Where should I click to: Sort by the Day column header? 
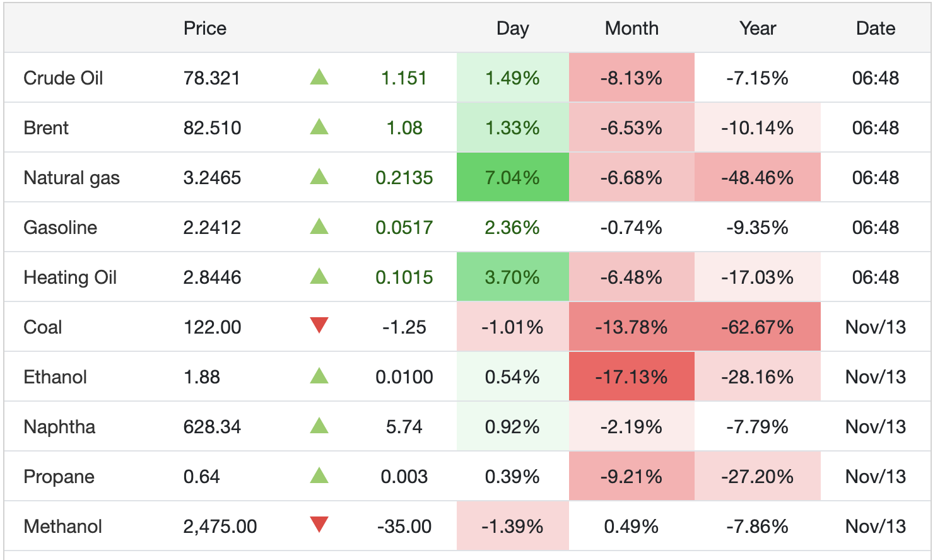click(x=512, y=28)
